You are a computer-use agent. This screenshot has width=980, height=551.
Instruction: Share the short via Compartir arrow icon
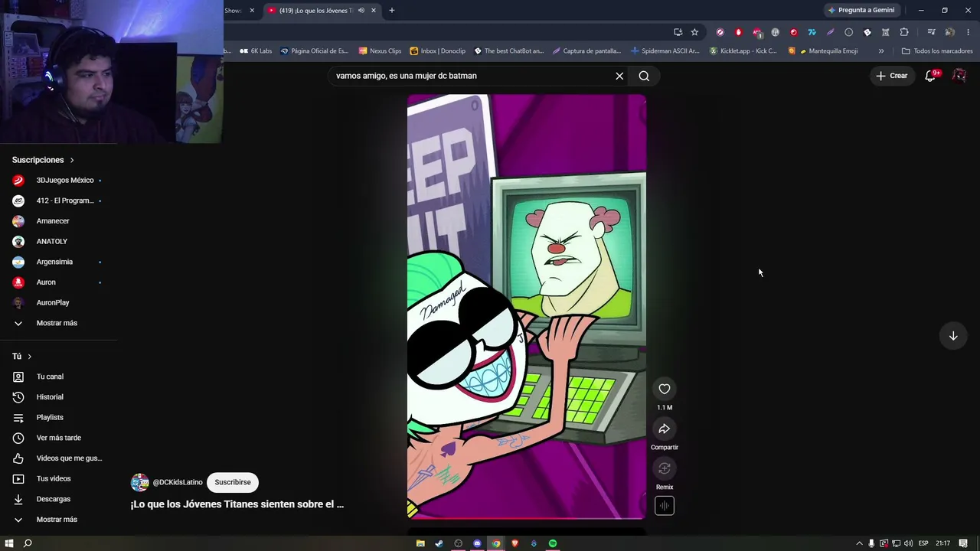click(x=665, y=429)
